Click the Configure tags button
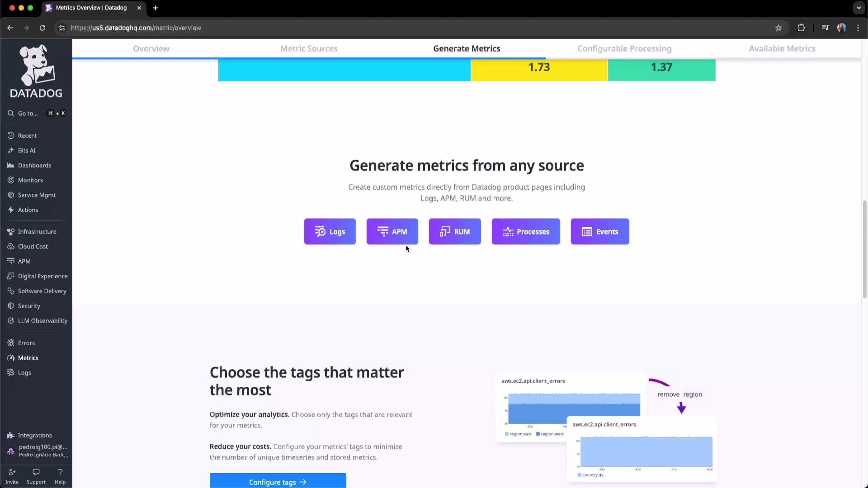Screen dimensions: 868x488 click(x=278, y=482)
